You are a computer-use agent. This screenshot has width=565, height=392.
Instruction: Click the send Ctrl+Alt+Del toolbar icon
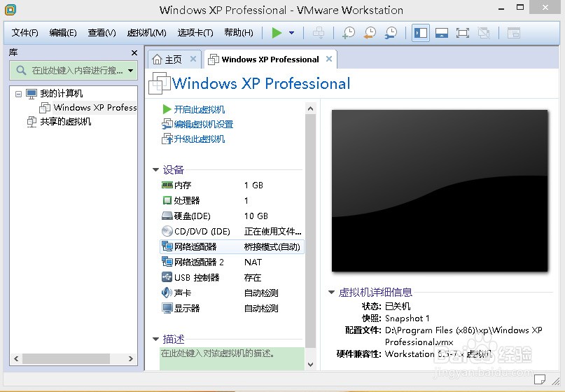pyautogui.click(x=319, y=33)
